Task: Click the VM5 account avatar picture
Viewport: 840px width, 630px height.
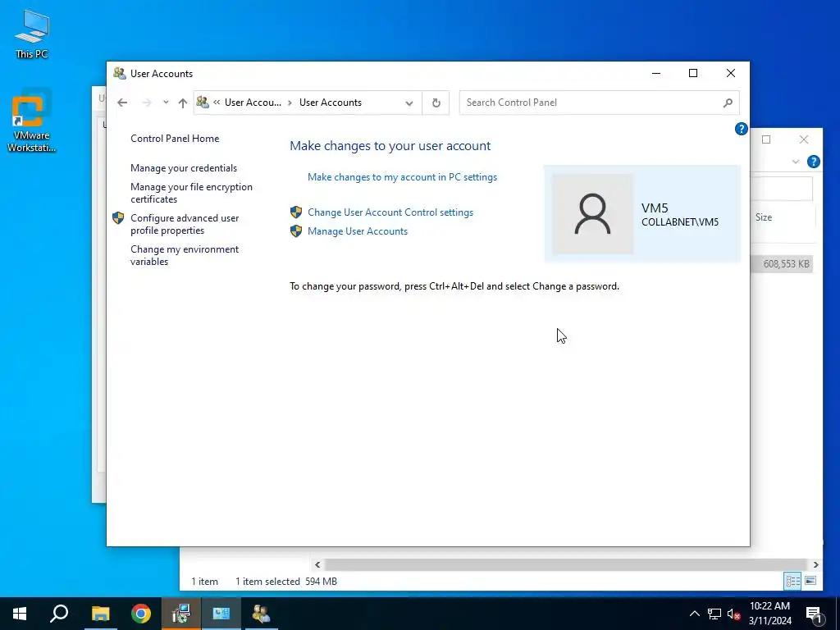Action: pyautogui.click(x=592, y=214)
